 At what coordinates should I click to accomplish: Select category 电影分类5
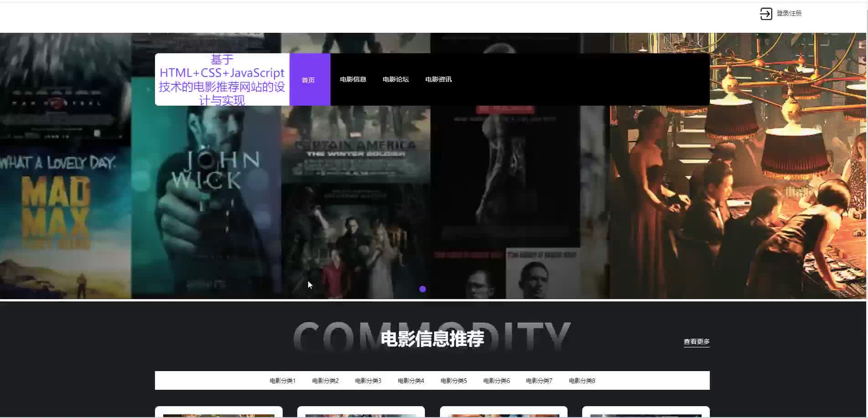pos(454,381)
